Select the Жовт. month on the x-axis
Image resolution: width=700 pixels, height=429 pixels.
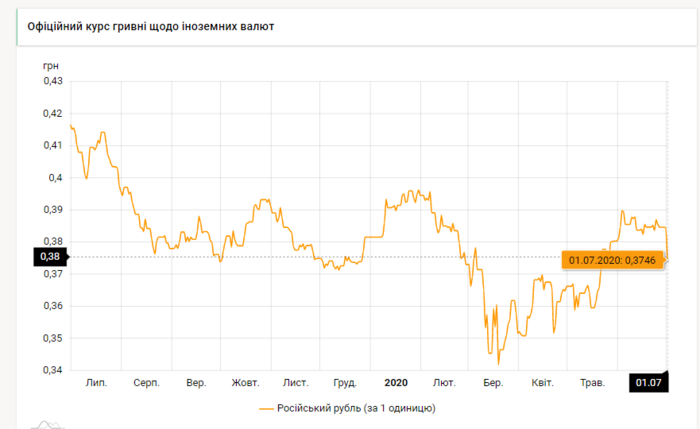click(x=246, y=383)
